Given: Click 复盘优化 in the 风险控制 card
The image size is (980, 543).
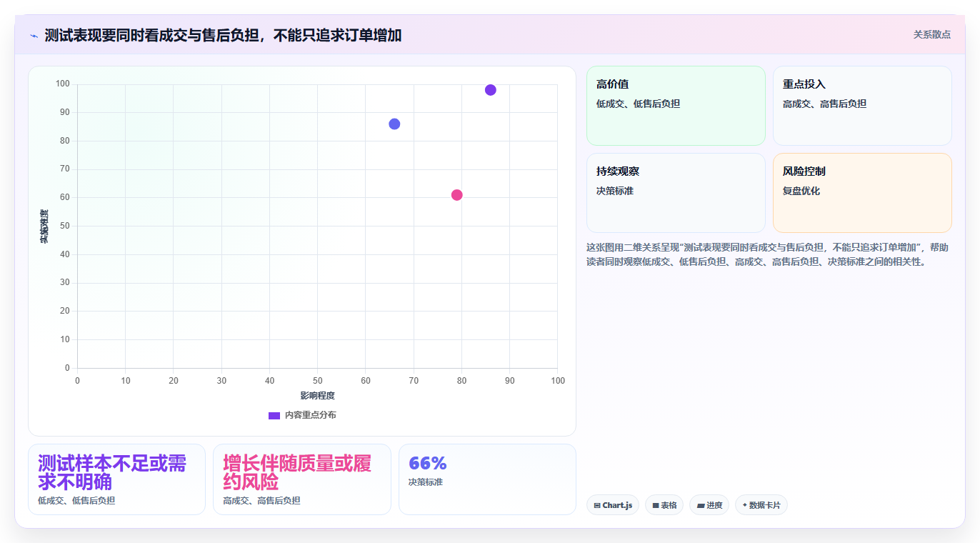Looking at the screenshot, I should point(801,191).
